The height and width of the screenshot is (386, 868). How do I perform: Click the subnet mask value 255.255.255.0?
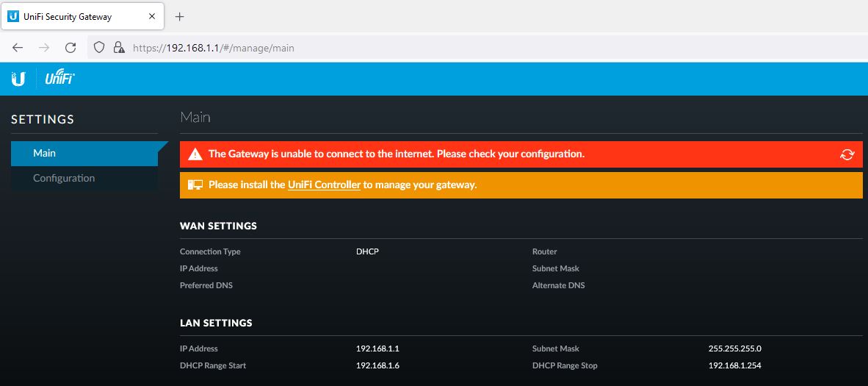[735, 349]
